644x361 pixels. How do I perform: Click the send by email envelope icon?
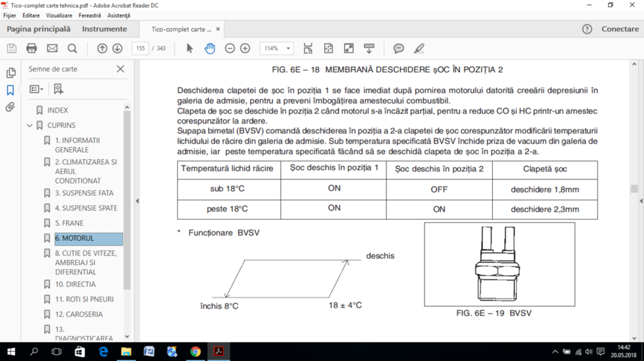tap(52, 48)
